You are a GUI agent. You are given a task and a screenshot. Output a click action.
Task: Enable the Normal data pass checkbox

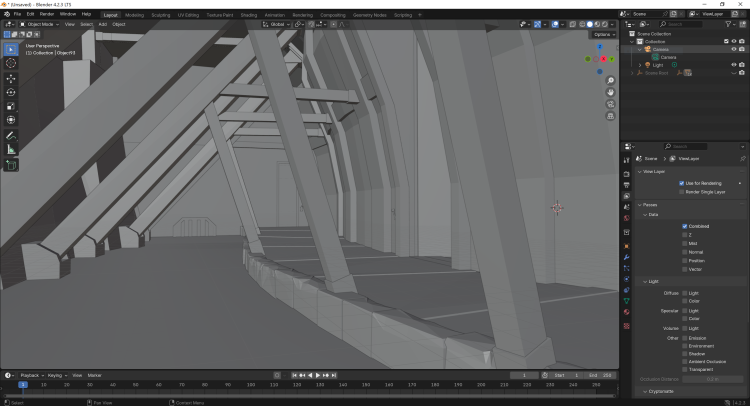[x=685, y=252]
